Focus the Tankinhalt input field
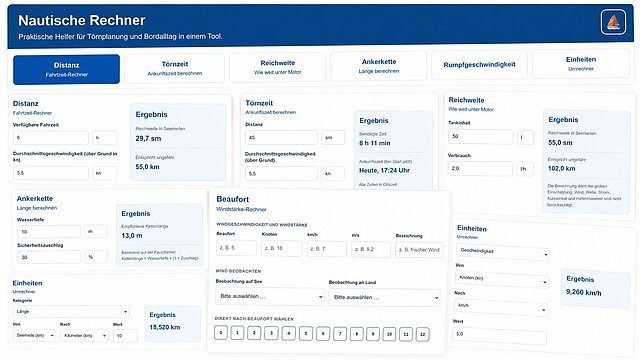The height and width of the screenshot is (360, 640). click(x=480, y=137)
